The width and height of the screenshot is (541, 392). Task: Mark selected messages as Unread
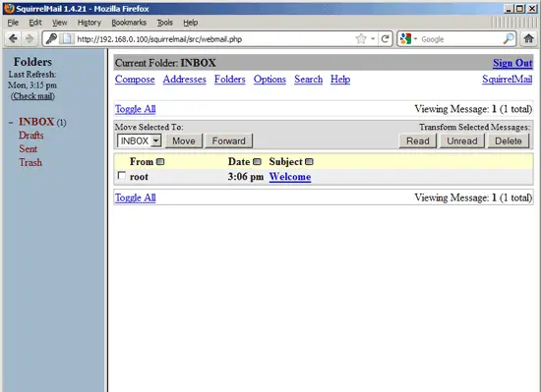(x=462, y=140)
